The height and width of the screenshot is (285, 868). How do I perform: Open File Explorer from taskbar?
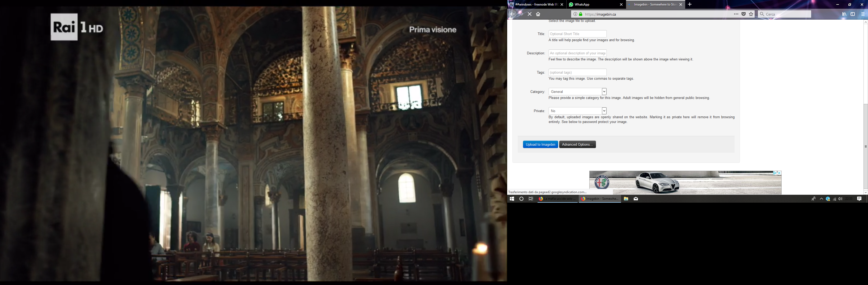point(626,199)
